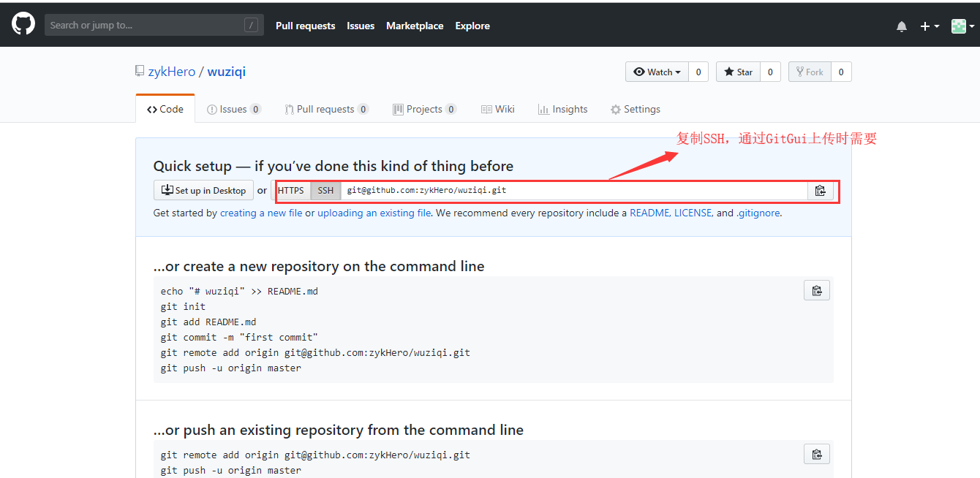This screenshot has height=478, width=980.
Task: Click the stargazers count next to Star
Action: (770, 72)
